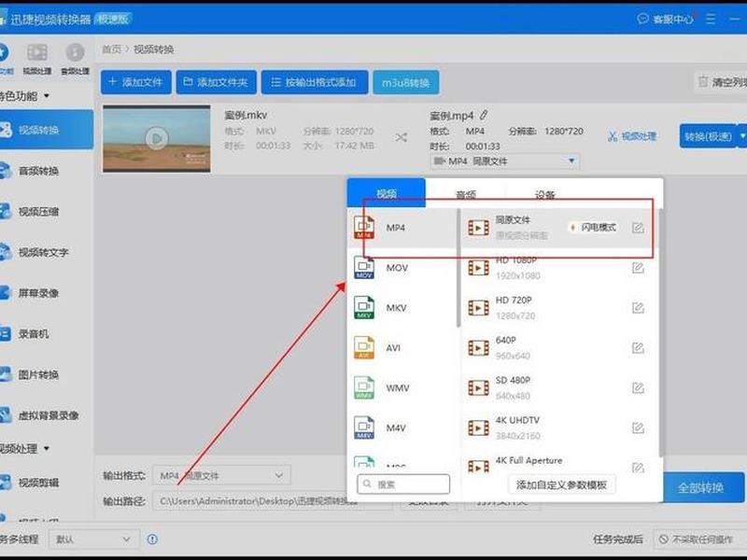Viewport: 747px width, 560px height.
Task: Toggle 闪电模式 for 同原文件
Action: point(593,228)
